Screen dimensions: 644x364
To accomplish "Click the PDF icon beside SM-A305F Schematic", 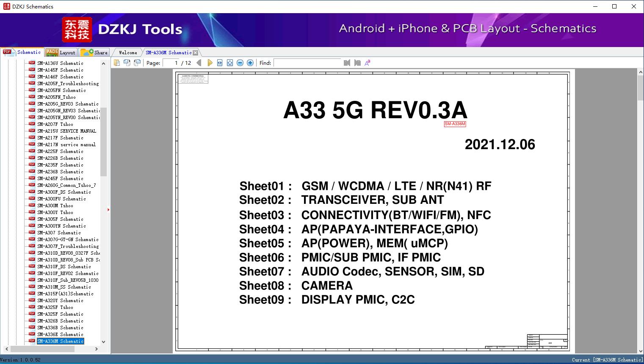I will point(32,219).
